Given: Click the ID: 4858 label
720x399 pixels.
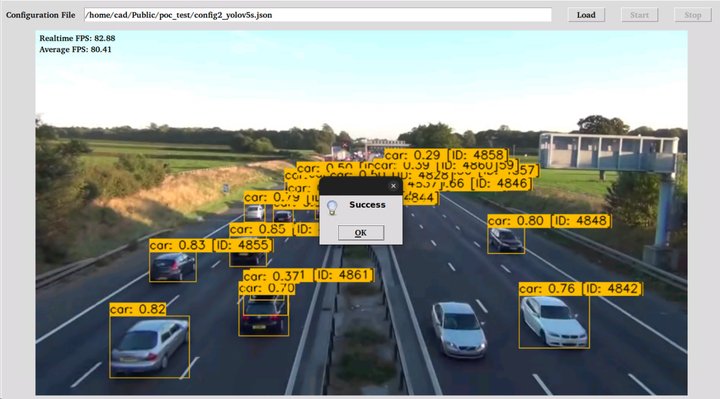Looking at the screenshot, I should click(478, 155).
